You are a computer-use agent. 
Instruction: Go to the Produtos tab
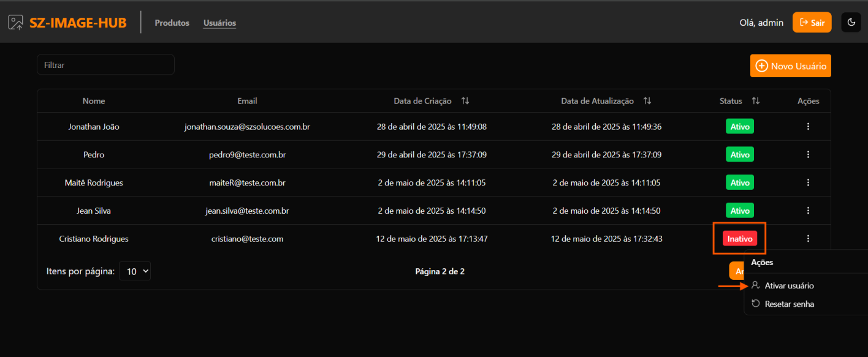coord(172,23)
